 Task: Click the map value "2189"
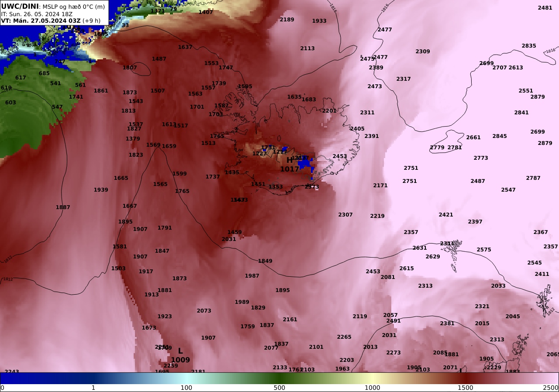[287, 20]
